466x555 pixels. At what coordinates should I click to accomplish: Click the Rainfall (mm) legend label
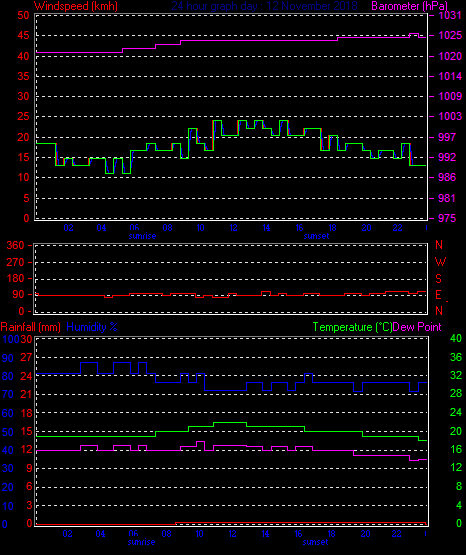click(x=30, y=327)
